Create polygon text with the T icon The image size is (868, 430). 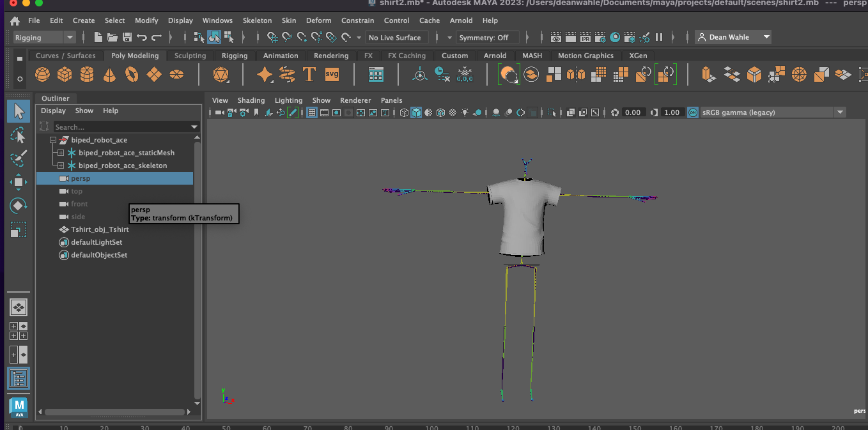[309, 75]
